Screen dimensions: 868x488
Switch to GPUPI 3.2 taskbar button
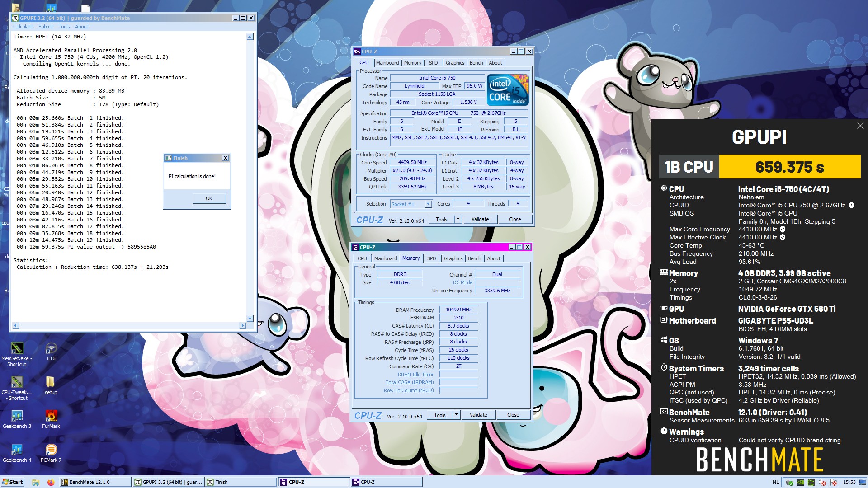coord(169,482)
